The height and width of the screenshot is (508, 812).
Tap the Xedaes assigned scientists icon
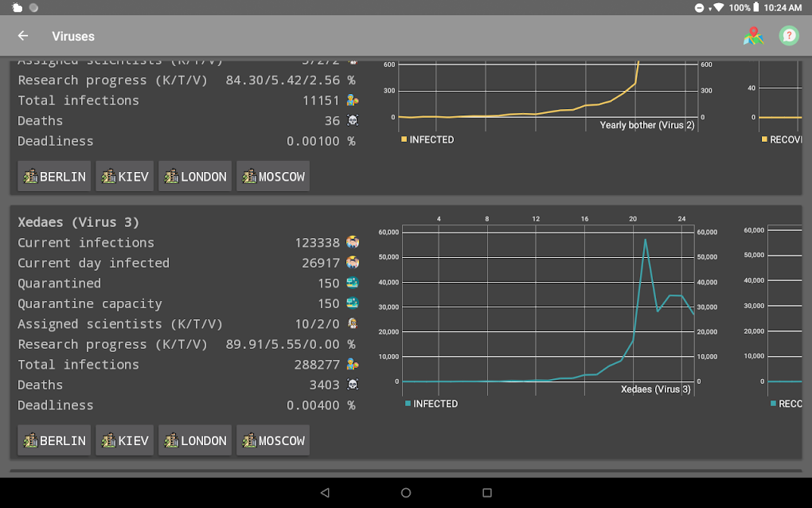point(353,323)
